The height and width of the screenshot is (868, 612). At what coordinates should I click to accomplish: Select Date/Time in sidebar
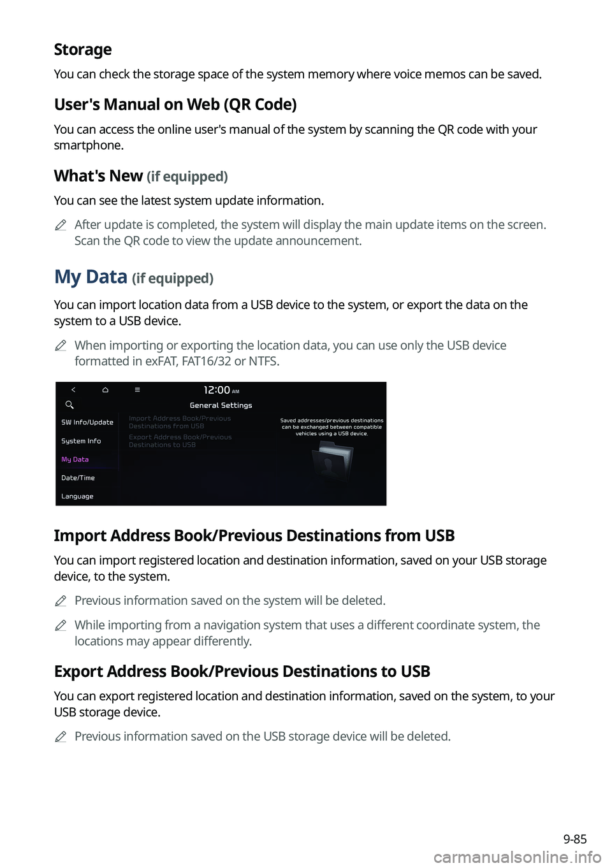[78, 478]
